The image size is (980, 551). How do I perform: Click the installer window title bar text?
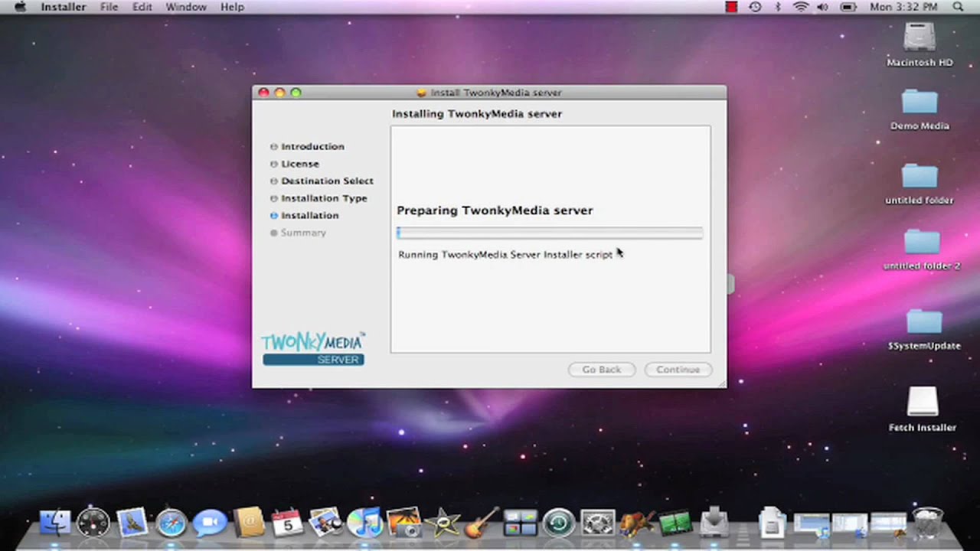click(495, 93)
